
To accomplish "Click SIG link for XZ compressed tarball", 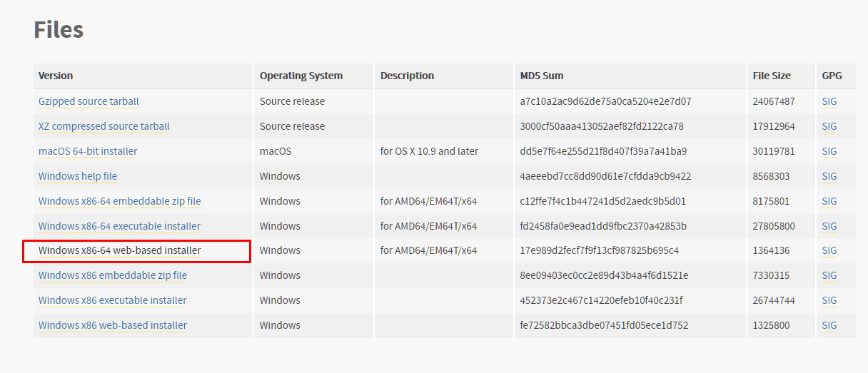I will click(829, 126).
